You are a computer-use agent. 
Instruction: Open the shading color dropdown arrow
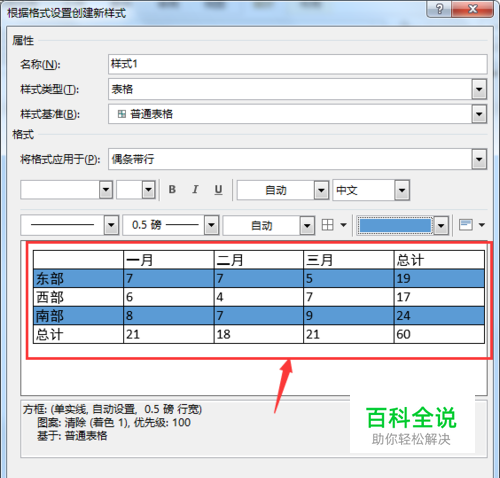click(x=441, y=226)
